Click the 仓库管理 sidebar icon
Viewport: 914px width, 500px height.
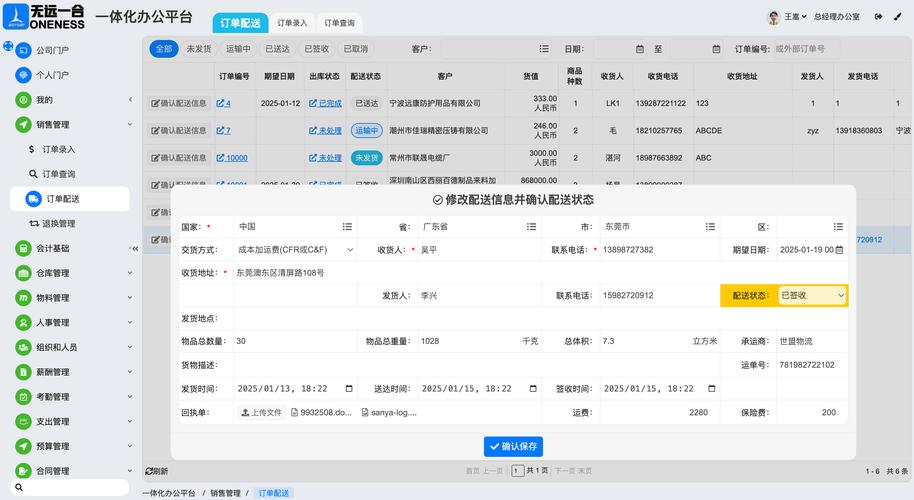pos(23,273)
